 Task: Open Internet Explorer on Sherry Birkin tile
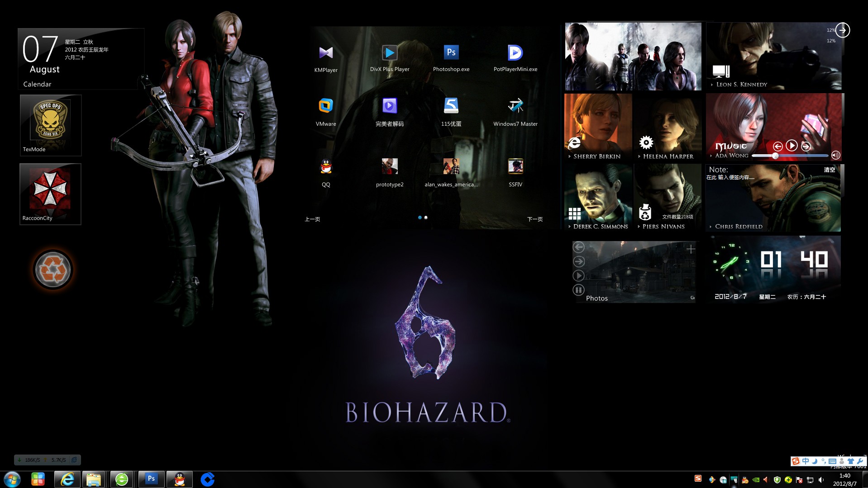574,142
